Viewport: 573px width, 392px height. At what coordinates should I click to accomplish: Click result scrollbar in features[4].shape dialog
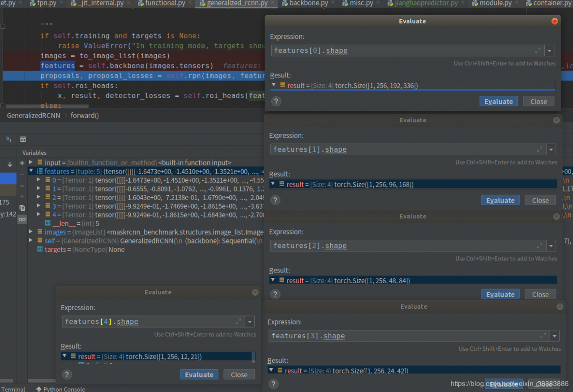pos(253,357)
